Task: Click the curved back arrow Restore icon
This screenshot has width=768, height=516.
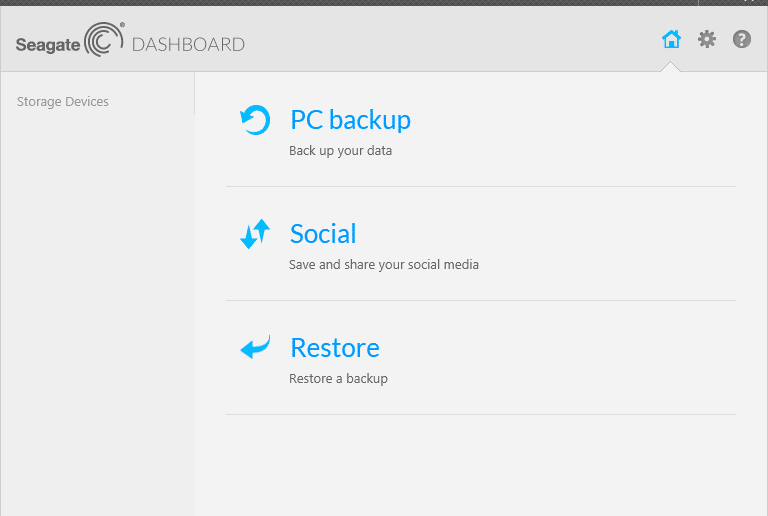Action: [x=255, y=347]
